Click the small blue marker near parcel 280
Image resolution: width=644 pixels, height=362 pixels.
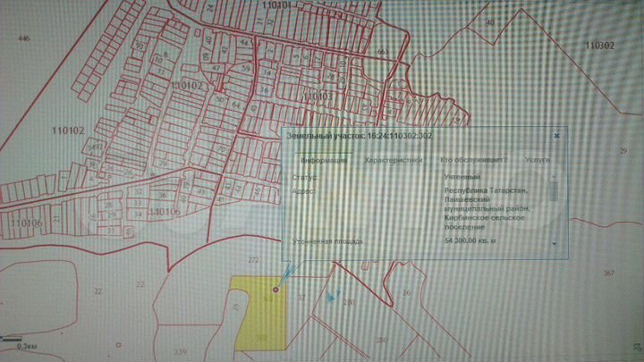click(x=333, y=297)
